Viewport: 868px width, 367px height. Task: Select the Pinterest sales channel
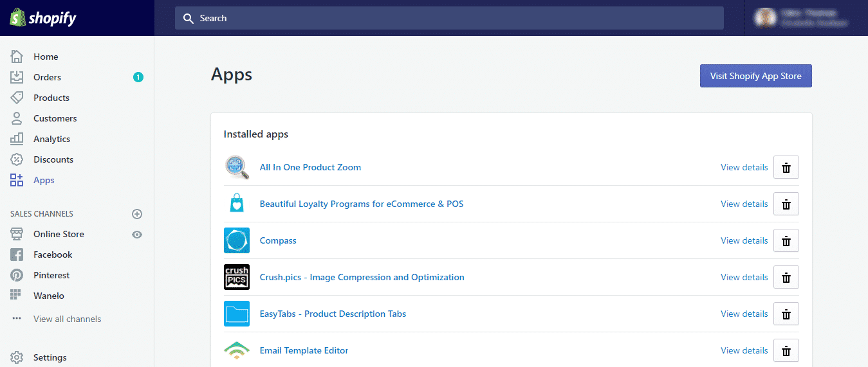(x=51, y=275)
